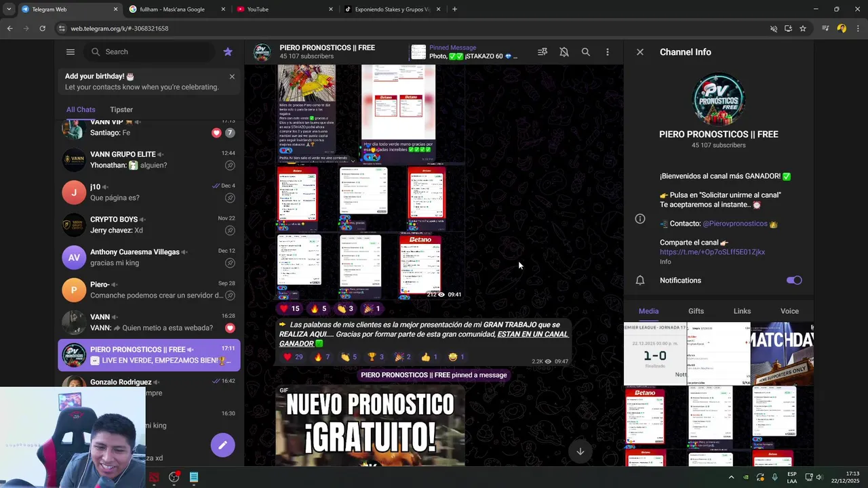This screenshot has height=488, width=868.
Task: Select the Tipster folder tab
Action: click(x=121, y=109)
